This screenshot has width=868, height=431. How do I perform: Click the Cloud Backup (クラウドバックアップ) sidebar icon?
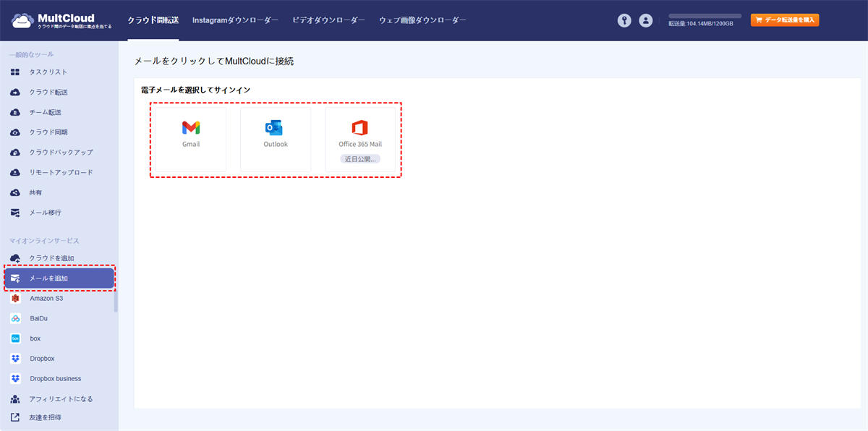[15, 153]
